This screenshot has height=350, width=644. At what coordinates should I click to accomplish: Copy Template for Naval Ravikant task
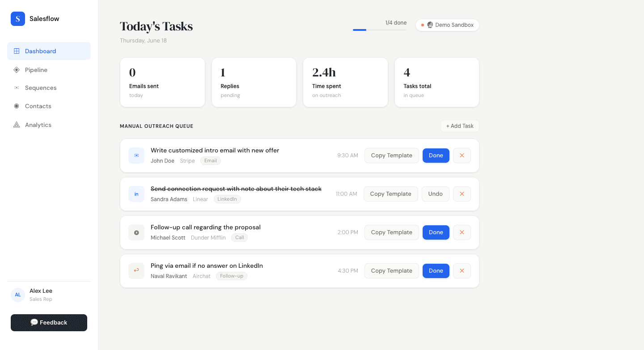[x=392, y=271]
